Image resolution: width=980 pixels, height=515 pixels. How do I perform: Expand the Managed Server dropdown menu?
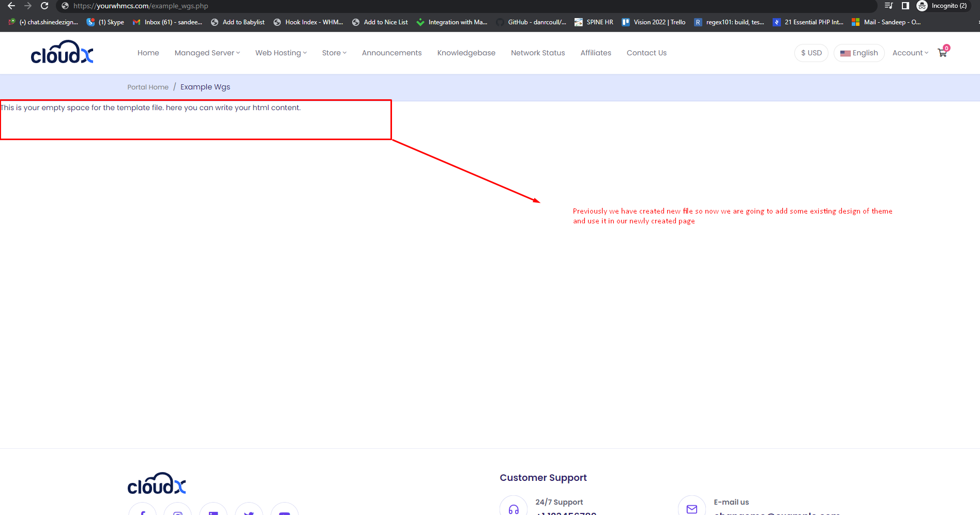pyautogui.click(x=207, y=53)
